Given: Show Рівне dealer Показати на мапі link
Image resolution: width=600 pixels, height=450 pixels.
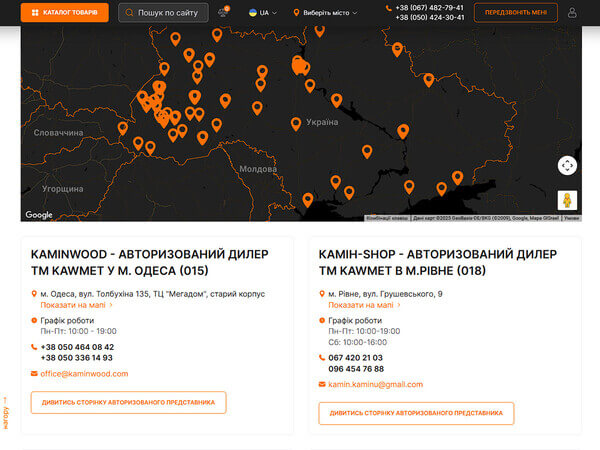Looking at the screenshot, I should 361,305.
